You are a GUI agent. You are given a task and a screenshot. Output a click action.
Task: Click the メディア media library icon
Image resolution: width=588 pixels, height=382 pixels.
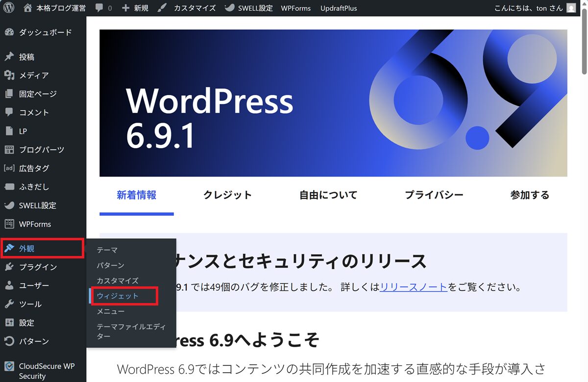point(9,76)
